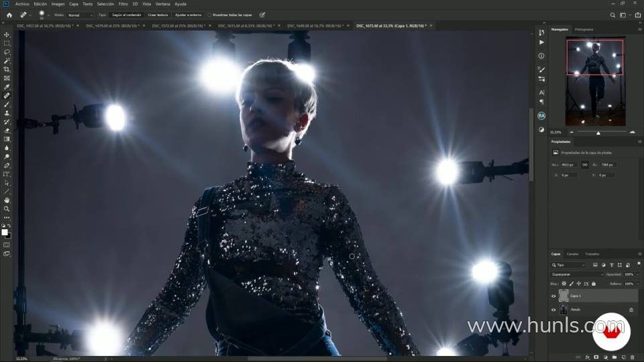The image size is (644, 362).
Task: Open the Filtro menu
Action: tap(123, 4)
